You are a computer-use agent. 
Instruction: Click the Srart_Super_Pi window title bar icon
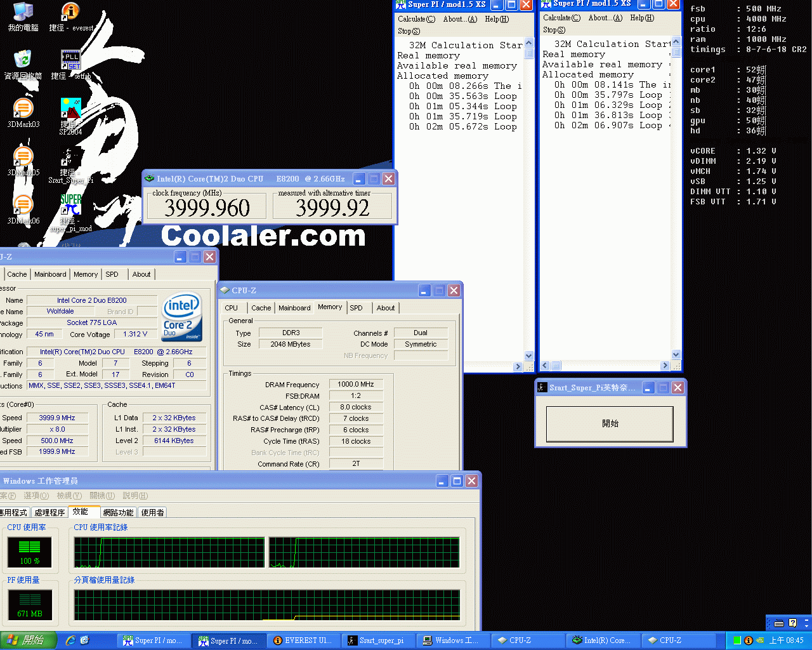[542, 387]
